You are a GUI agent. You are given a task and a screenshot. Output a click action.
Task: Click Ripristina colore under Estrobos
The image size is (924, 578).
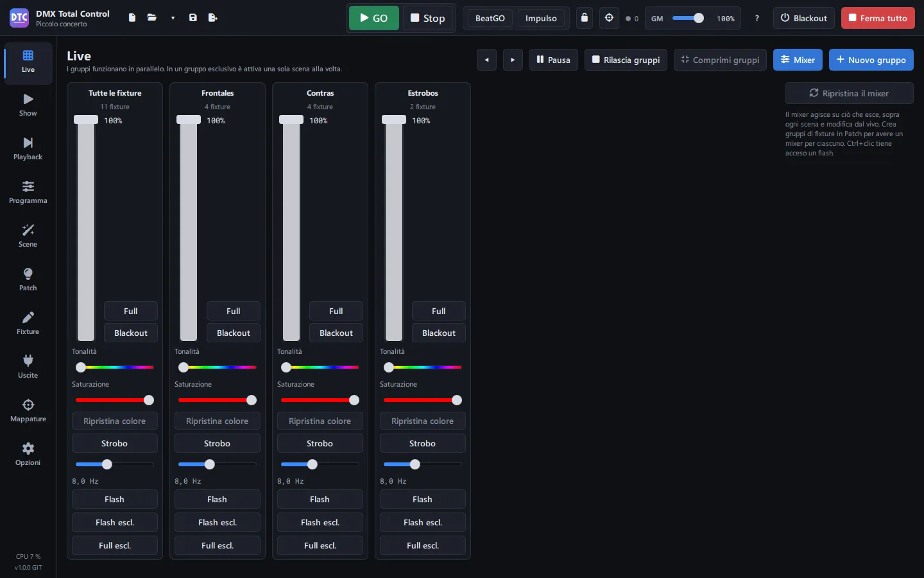click(423, 421)
